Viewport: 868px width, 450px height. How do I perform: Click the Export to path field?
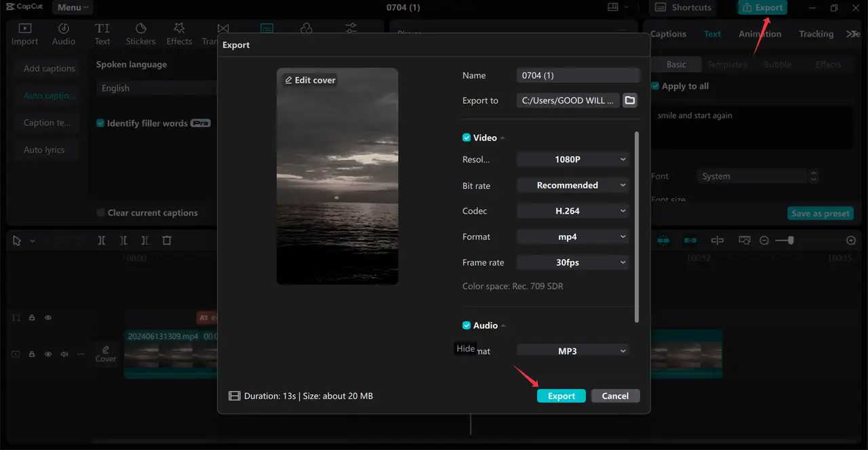568,100
